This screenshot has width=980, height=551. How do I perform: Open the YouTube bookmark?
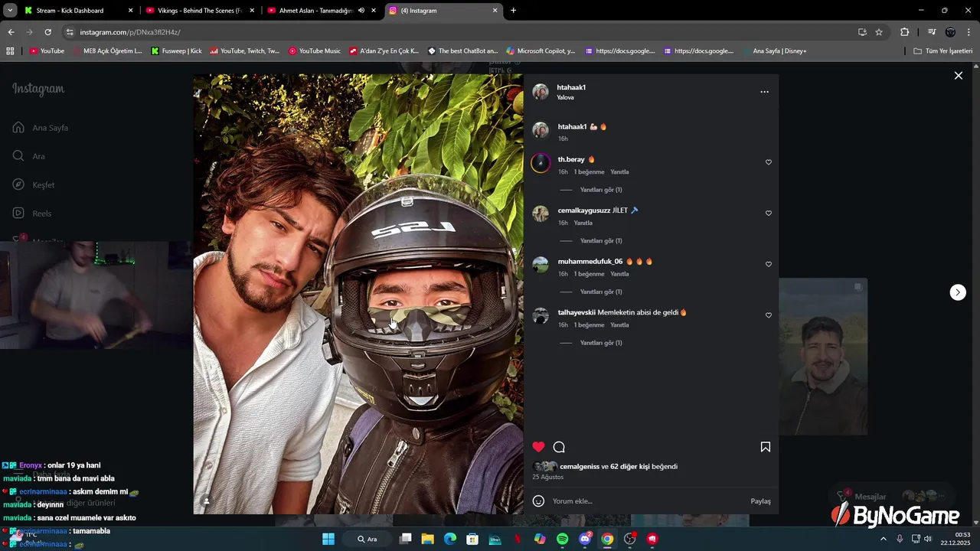click(x=47, y=51)
